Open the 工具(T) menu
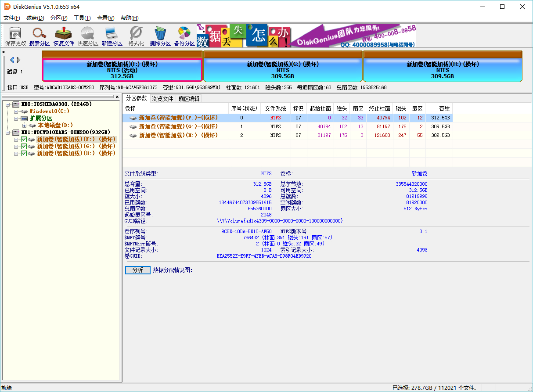 pos(82,18)
